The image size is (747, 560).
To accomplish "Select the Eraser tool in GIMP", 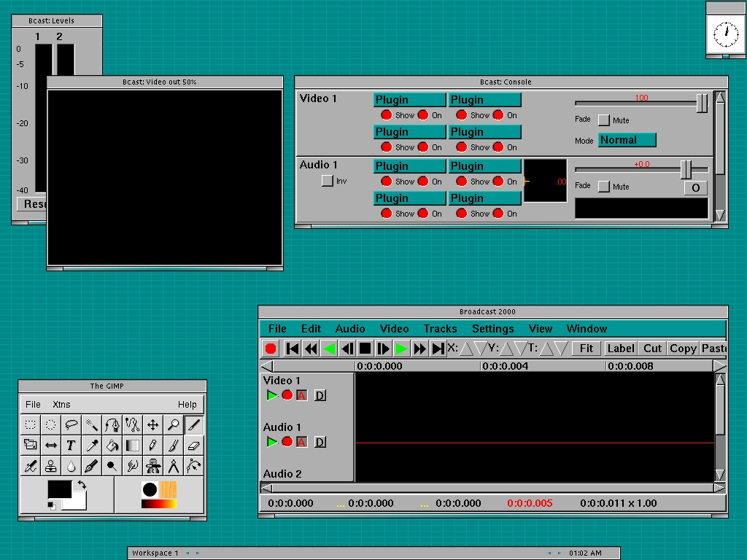I will [193, 445].
